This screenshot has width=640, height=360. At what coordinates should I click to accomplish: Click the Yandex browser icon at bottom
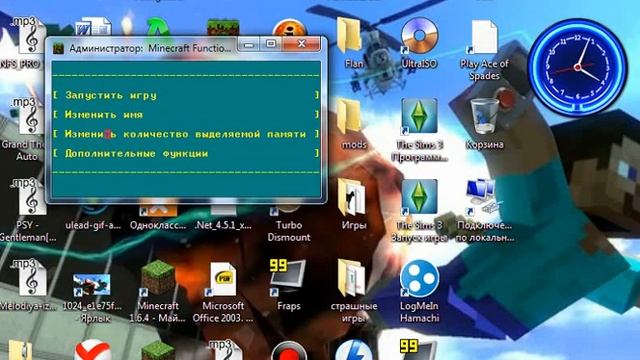93,350
